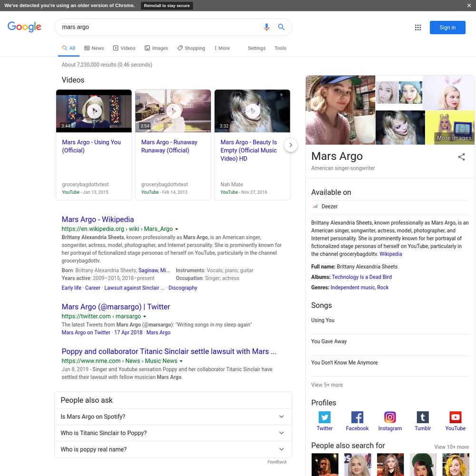Share the Mars Argo knowledge panel

(461, 157)
